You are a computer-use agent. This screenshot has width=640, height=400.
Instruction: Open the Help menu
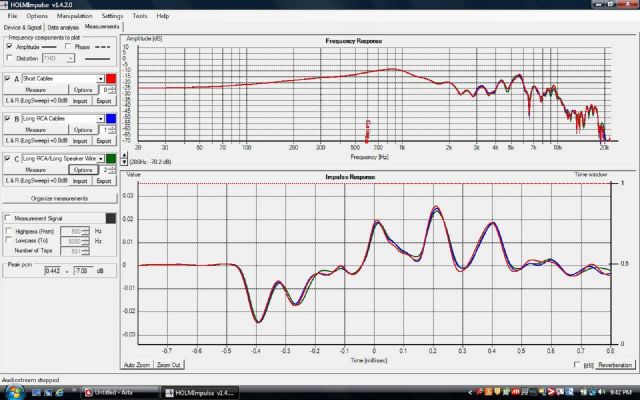[162, 16]
